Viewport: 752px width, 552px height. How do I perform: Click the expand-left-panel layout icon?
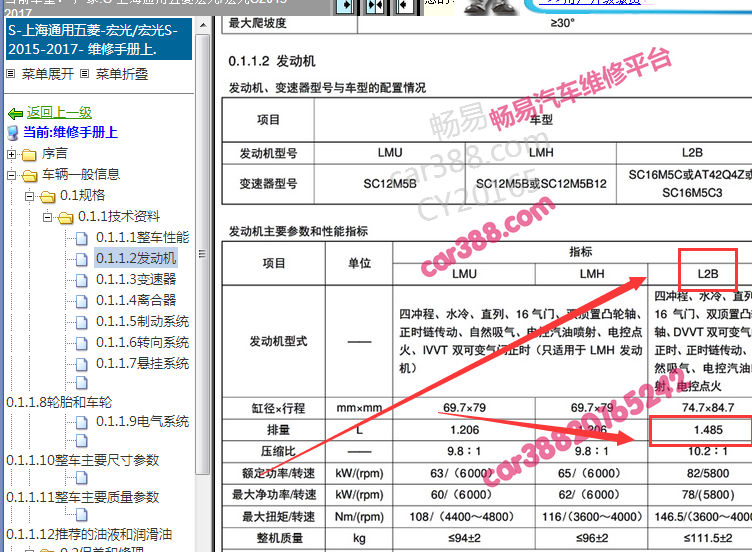[345, 6]
